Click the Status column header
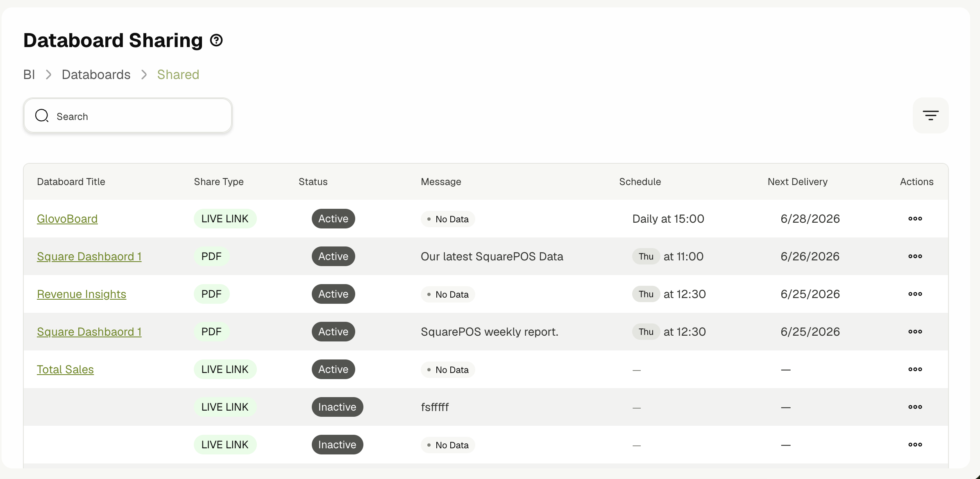980x479 pixels. coord(313,182)
